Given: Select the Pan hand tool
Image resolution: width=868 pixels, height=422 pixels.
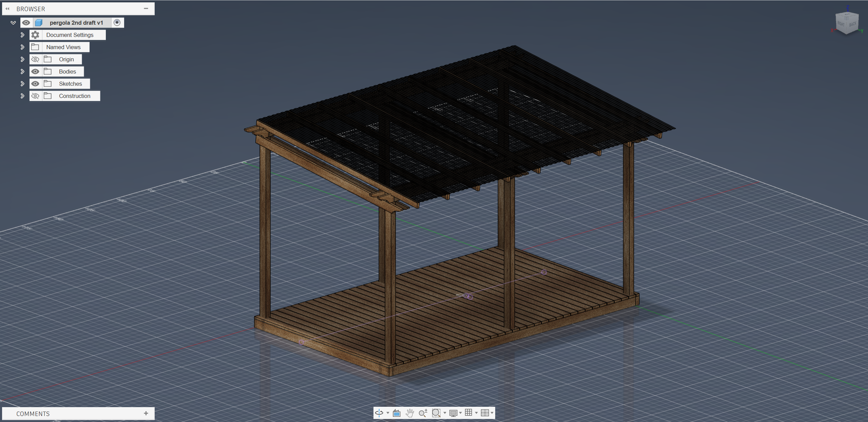Looking at the screenshot, I should click(410, 413).
